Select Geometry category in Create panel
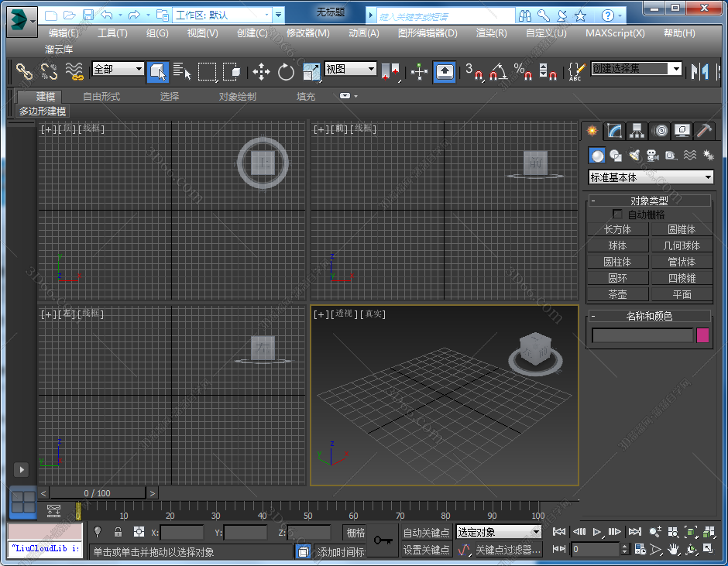The image size is (728, 566). pos(597,156)
